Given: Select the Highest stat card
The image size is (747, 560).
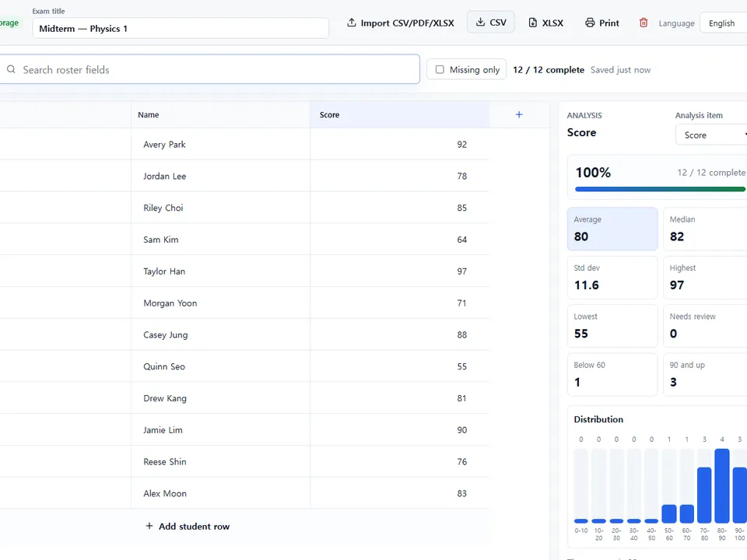Looking at the screenshot, I should point(705,277).
